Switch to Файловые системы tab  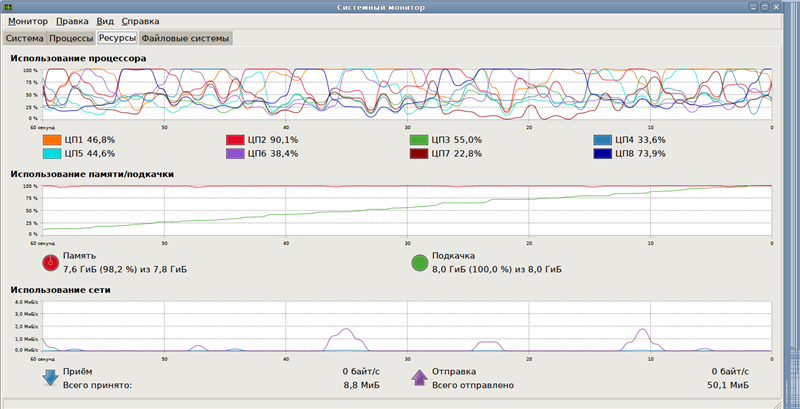click(x=185, y=39)
